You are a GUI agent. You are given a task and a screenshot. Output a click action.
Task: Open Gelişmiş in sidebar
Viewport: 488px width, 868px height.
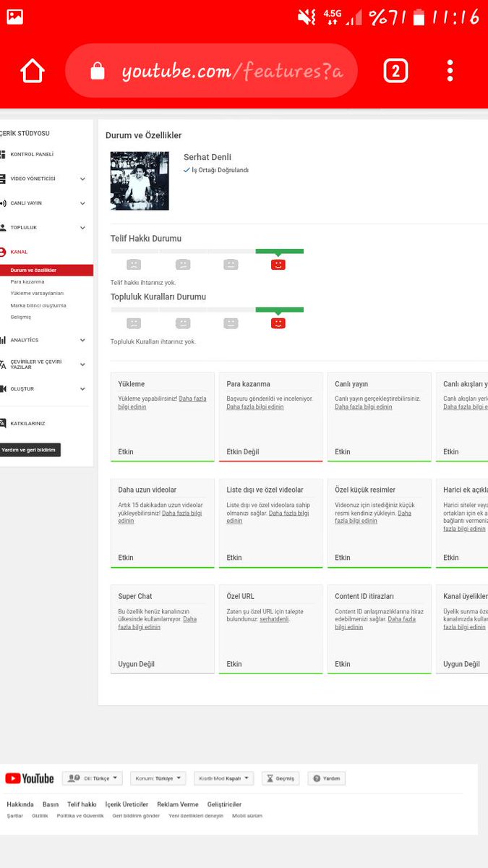tap(20, 317)
